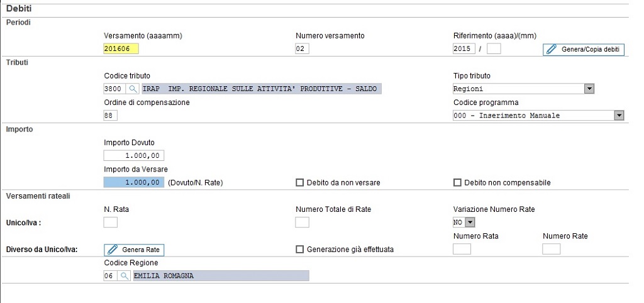Screen dimensions: 644x303
Task: Click the Numero Totale di Rate field
Action: pos(303,222)
